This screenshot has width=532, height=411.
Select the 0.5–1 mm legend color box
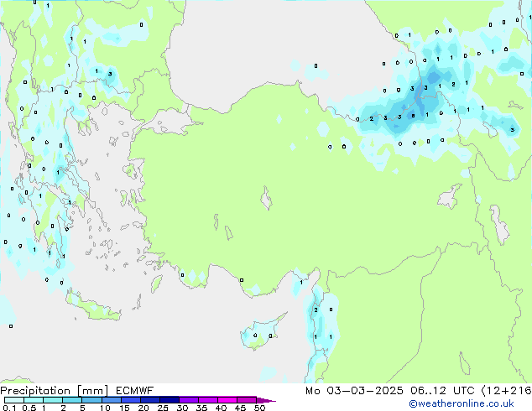34,400
